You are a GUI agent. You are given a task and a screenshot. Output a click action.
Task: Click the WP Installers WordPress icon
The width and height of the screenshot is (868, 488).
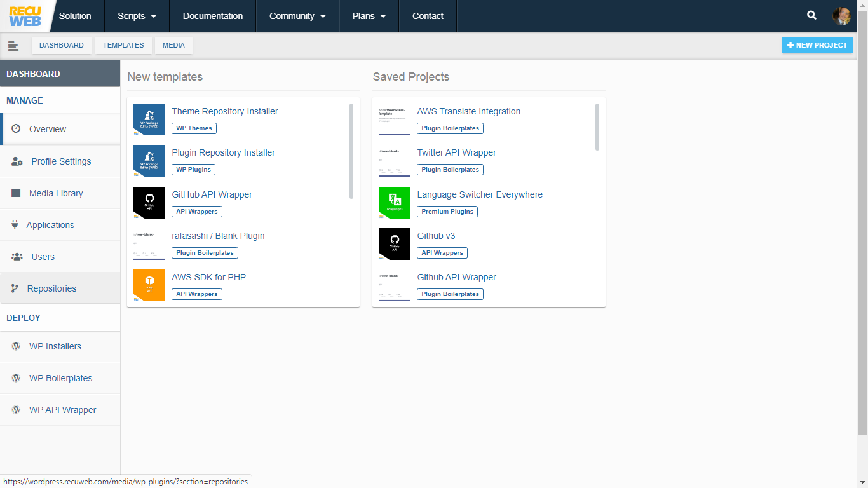16,346
